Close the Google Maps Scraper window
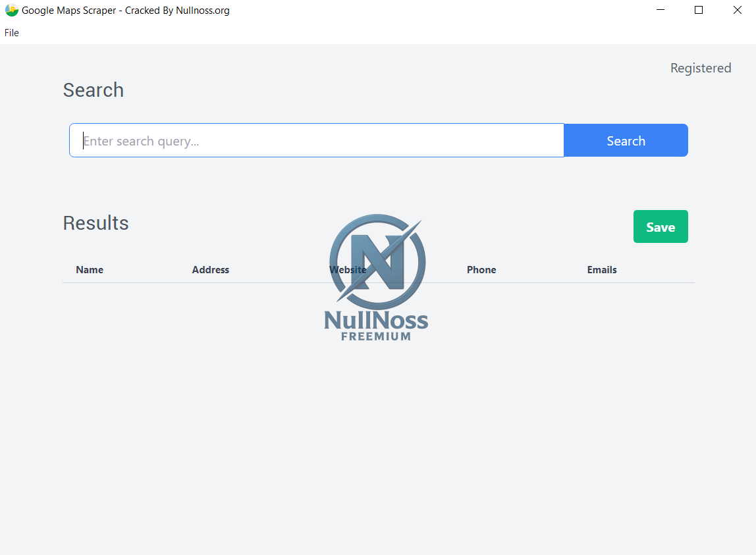The height and width of the screenshot is (555, 756). 737,11
